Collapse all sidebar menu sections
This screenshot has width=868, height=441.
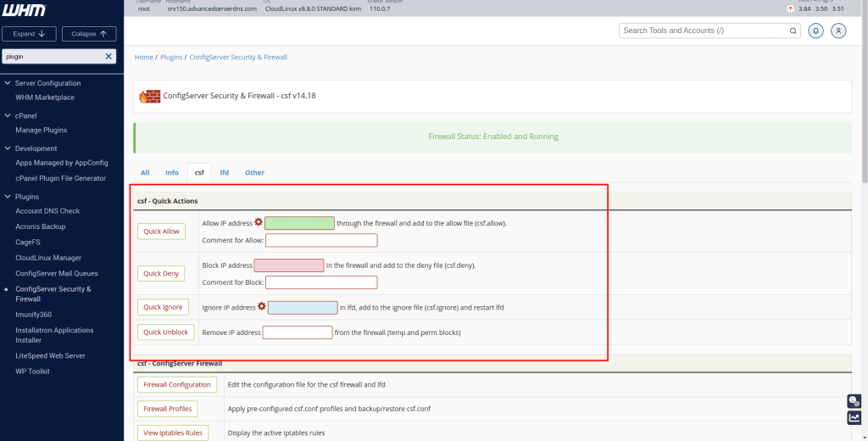tap(89, 34)
